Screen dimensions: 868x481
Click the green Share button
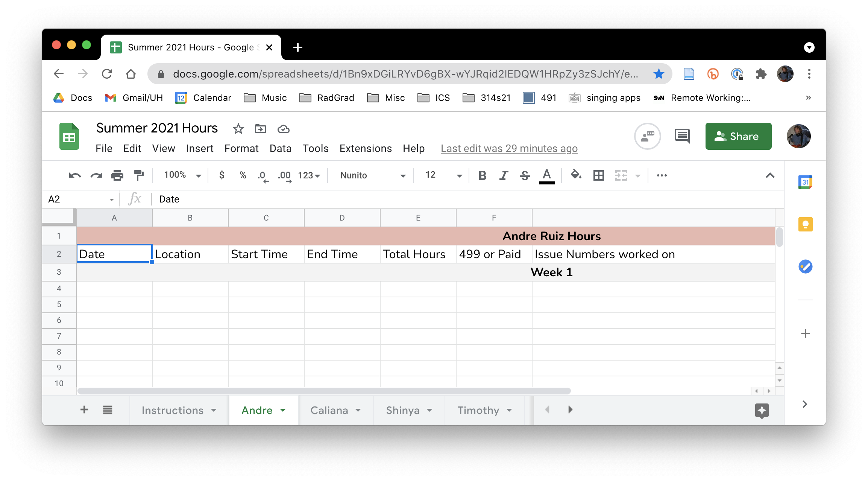(738, 136)
